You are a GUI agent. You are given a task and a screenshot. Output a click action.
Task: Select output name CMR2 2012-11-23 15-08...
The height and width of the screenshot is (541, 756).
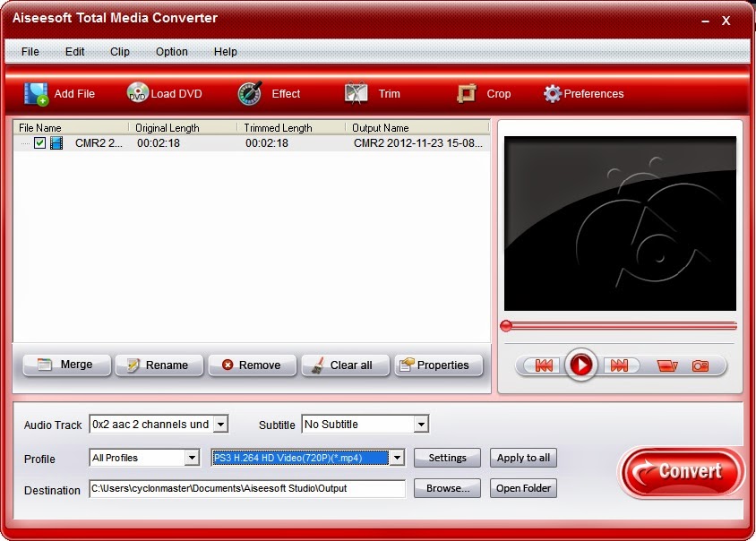tap(417, 143)
